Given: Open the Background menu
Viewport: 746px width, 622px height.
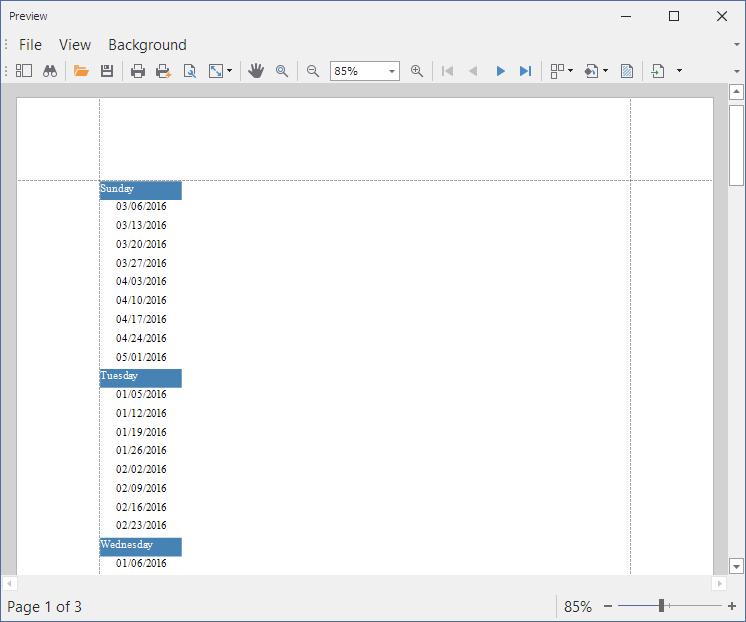Looking at the screenshot, I should [147, 45].
